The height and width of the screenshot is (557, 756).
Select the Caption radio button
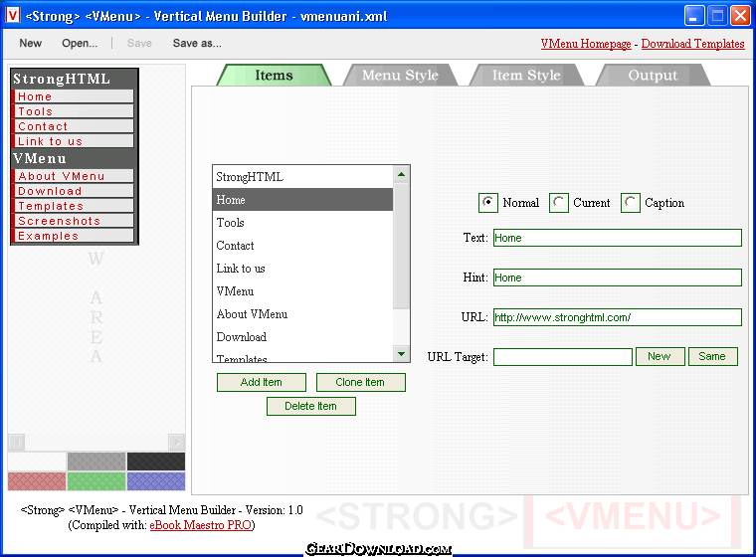[x=630, y=203]
